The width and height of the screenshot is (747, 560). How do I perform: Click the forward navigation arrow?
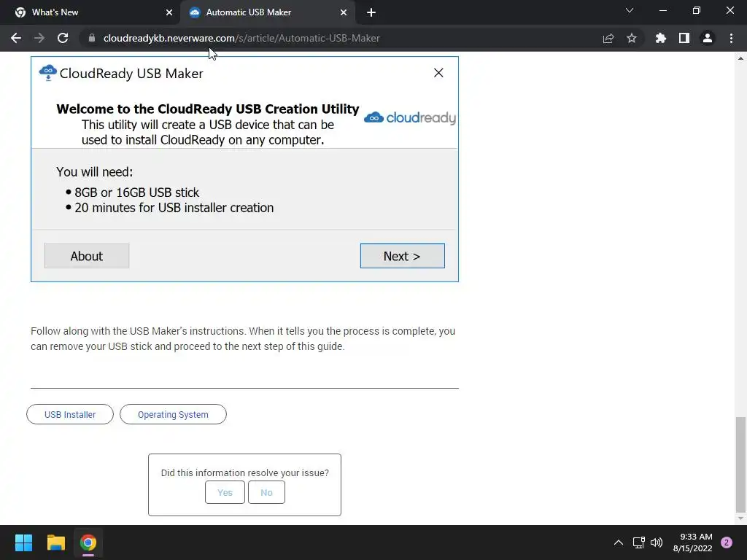point(39,38)
